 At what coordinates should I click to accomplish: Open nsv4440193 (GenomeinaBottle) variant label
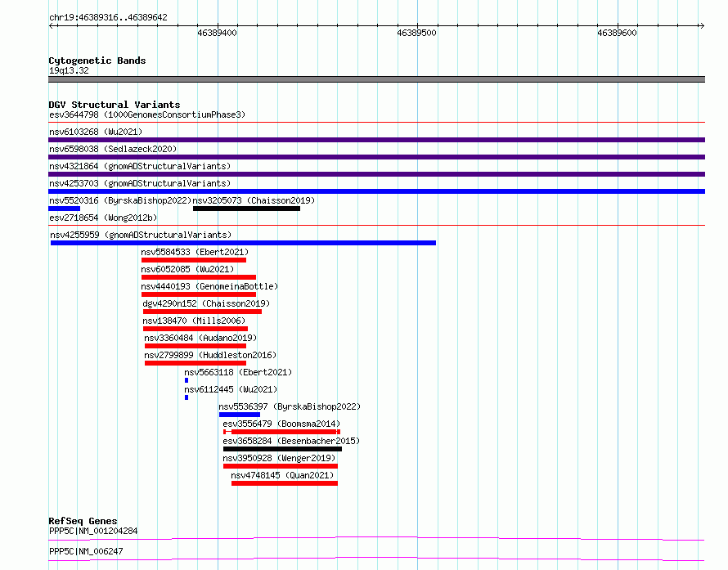[209, 286]
